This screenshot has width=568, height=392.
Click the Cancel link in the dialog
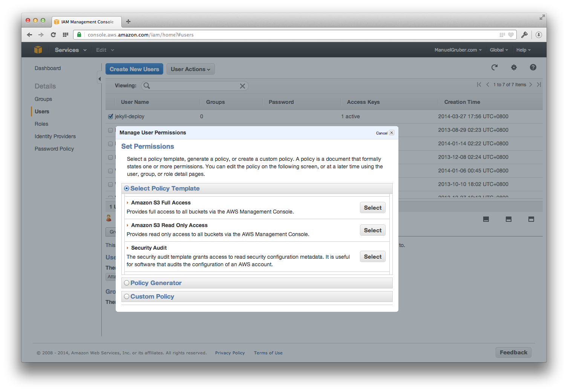381,133
